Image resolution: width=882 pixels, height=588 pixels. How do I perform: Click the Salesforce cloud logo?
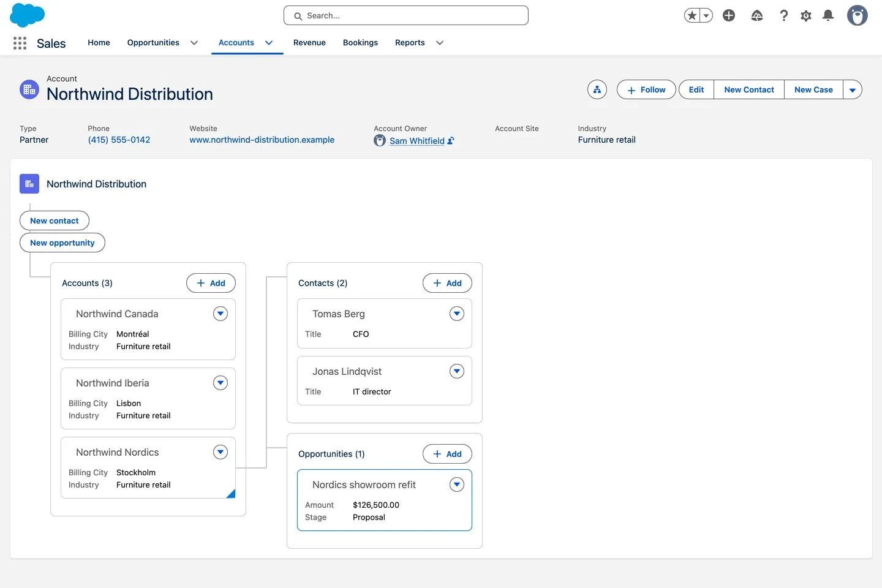(28, 15)
